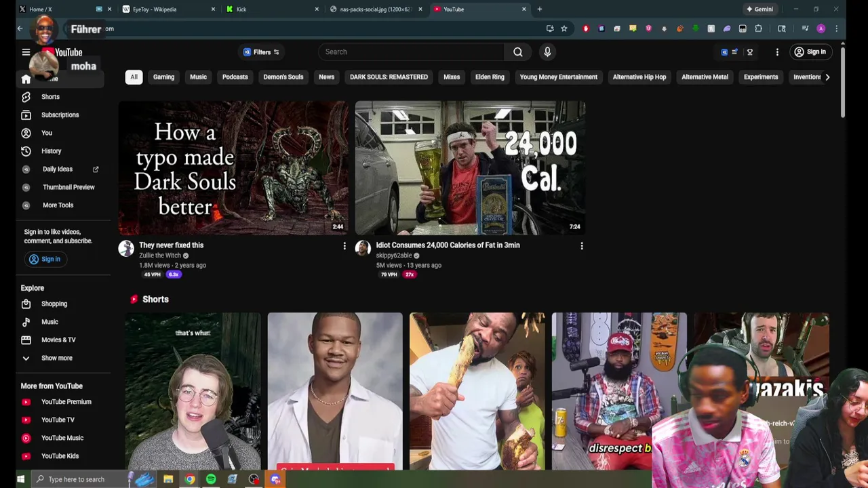Image resolution: width=868 pixels, height=488 pixels.
Task: Click Sign in button at top right
Action: (810, 52)
